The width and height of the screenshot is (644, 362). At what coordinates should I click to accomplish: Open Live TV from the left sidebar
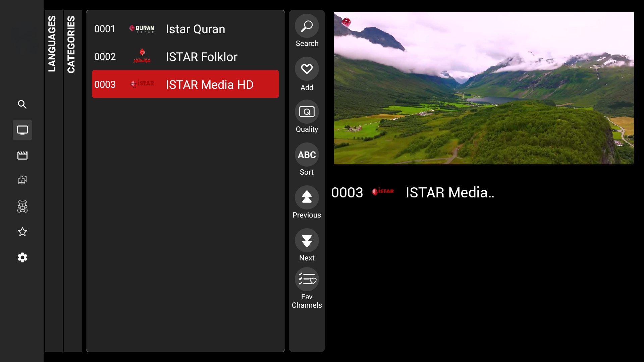tap(22, 130)
